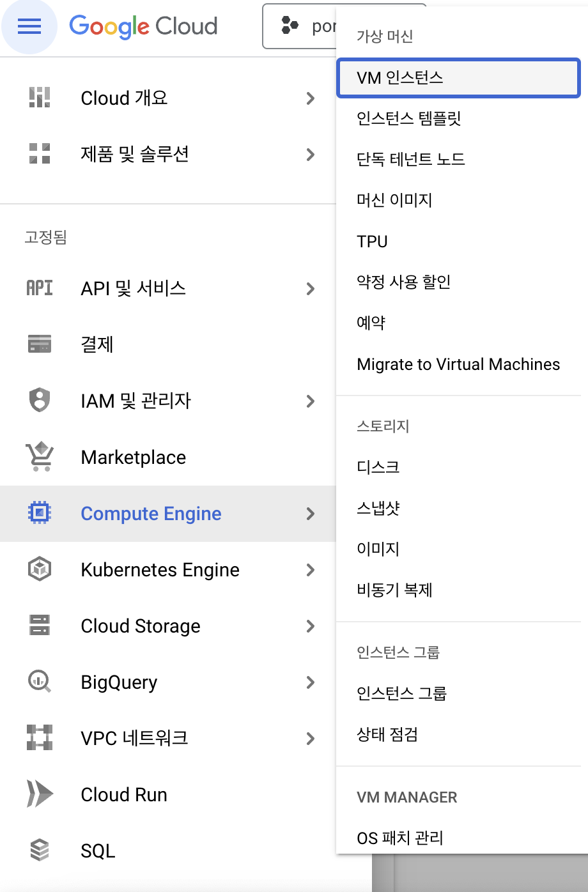The height and width of the screenshot is (892, 588).
Task: Open 디스크 under 스토리지
Action: pyautogui.click(x=458, y=467)
